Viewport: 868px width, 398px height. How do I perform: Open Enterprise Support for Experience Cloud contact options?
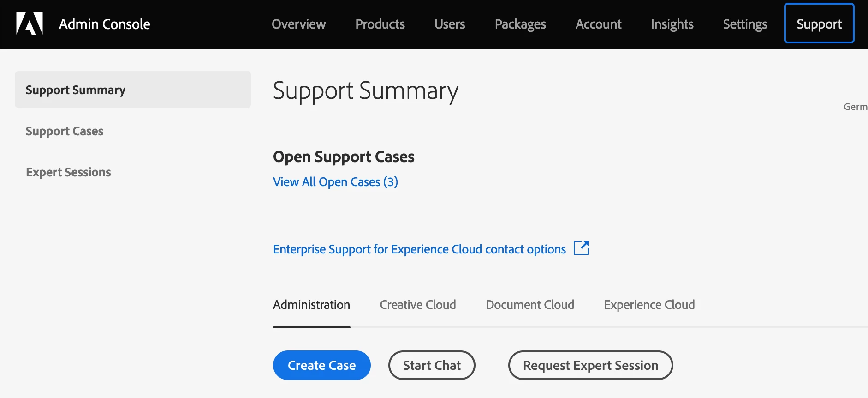point(419,249)
